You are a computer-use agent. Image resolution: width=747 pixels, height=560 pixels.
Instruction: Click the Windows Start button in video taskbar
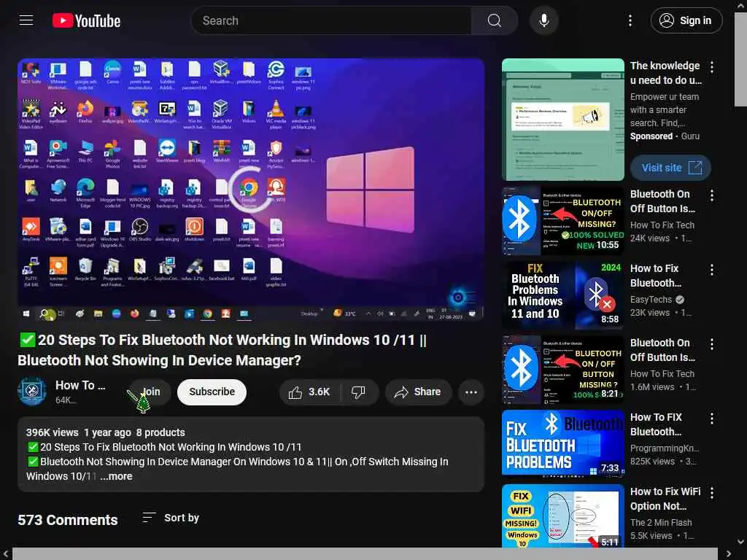pyautogui.click(x=26, y=314)
